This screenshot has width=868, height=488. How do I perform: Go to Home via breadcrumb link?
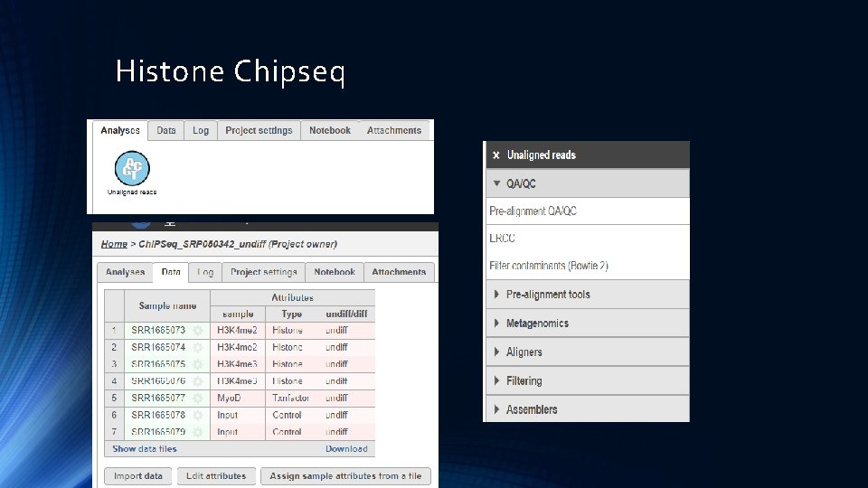tap(114, 244)
